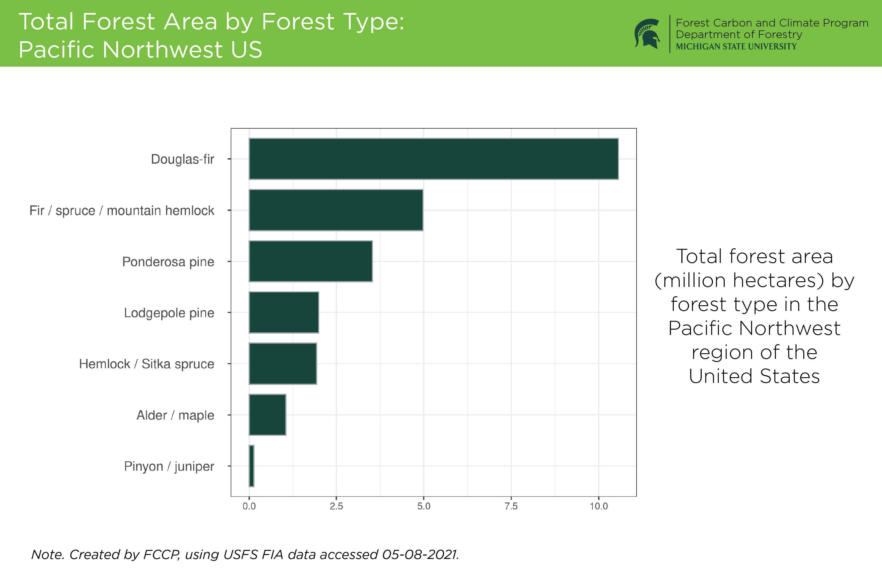Image resolution: width=882 pixels, height=588 pixels.
Task: Click the 0.0 axis tick label
Action: click(249, 506)
